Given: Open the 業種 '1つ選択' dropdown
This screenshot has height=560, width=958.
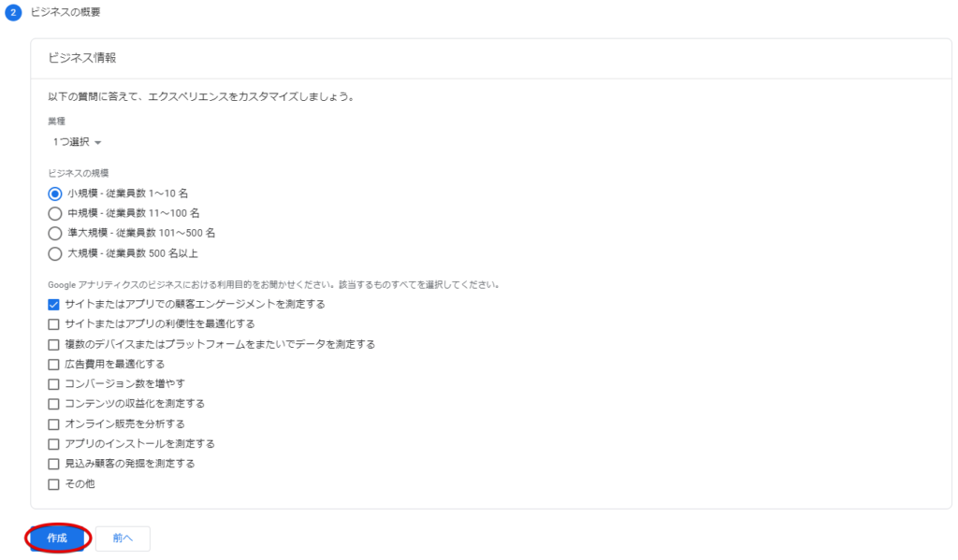Looking at the screenshot, I should click(77, 142).
